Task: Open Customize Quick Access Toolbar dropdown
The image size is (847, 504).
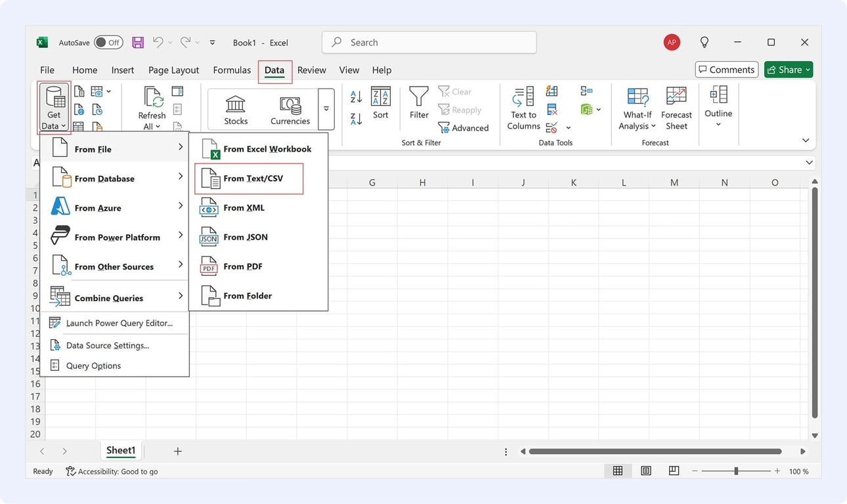Action: point(212,43)
